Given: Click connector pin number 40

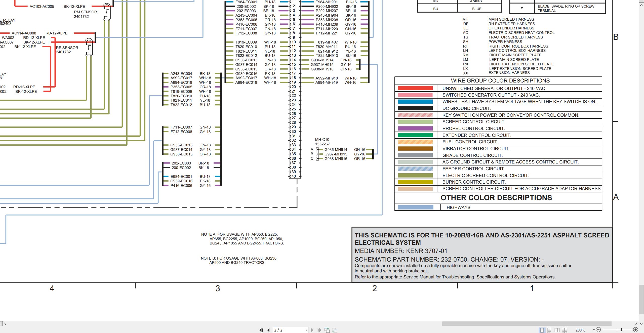Looking at the screenshot, I should pyautogui.click(x=294, y=176).
